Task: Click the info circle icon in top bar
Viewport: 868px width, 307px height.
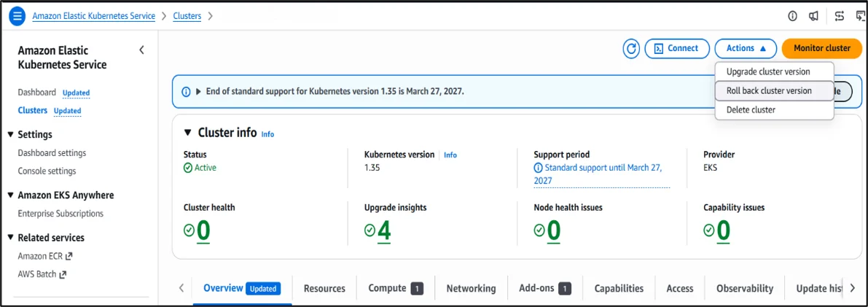Action: [x=793, y=16]
